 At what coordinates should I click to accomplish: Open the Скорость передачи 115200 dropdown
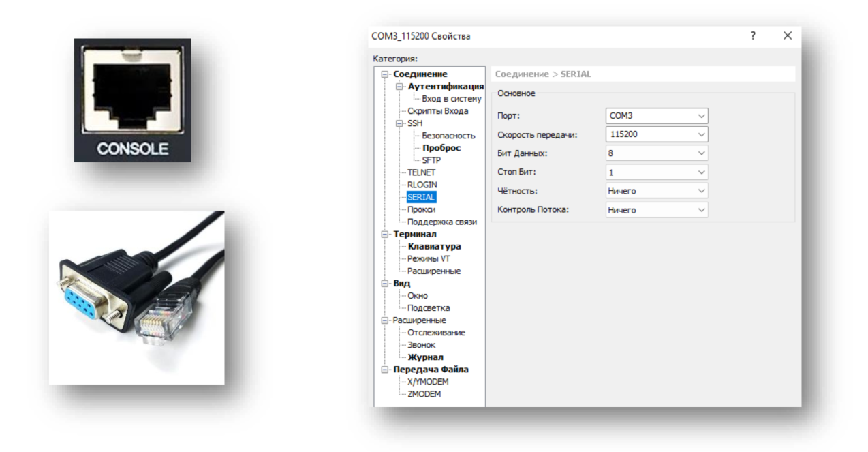click(x=656, y=135)
